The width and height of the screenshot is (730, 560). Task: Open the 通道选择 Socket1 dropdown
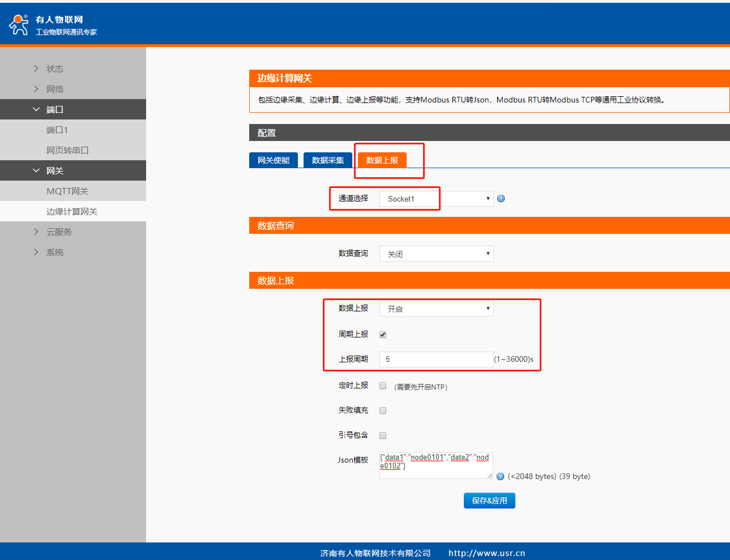click(x=436, y=199)
